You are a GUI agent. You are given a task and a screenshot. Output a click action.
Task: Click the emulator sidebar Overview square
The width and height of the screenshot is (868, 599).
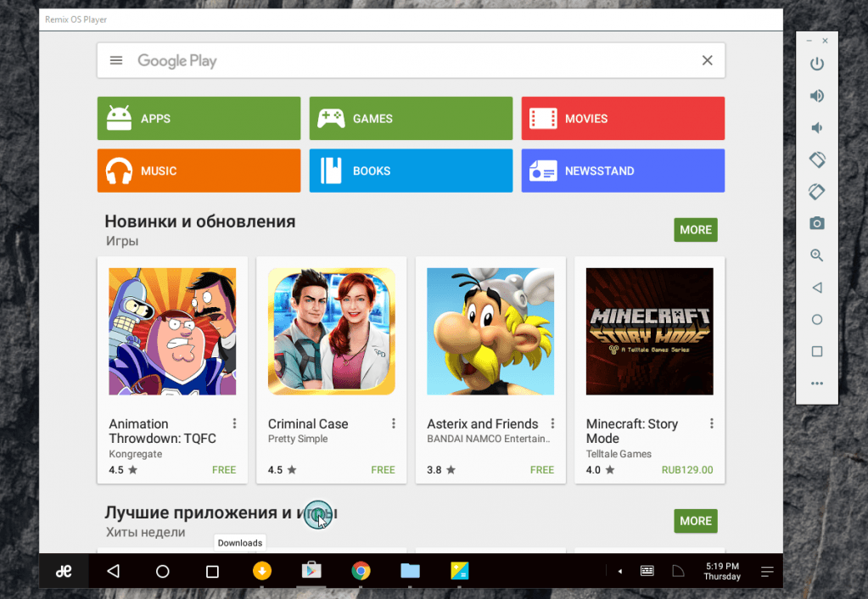pyautogui.click(x=816, y=351)
